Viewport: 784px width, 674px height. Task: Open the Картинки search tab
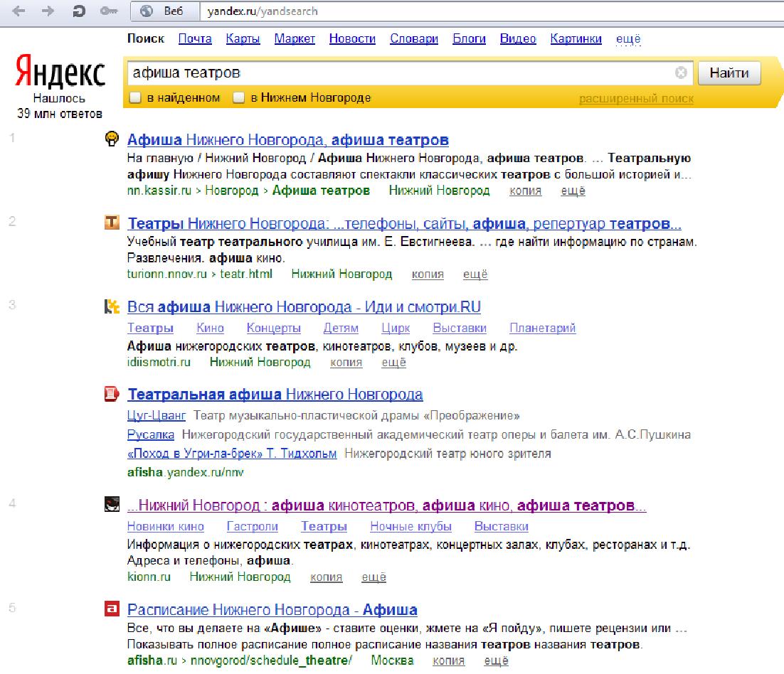[x=576, y=39]
